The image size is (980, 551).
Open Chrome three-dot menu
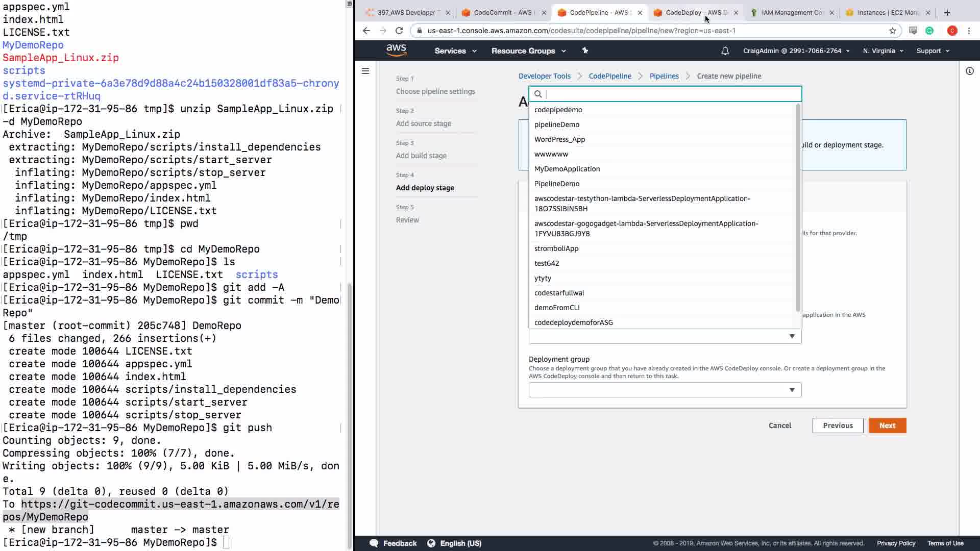pyautogui.click(x=969, y=31)
